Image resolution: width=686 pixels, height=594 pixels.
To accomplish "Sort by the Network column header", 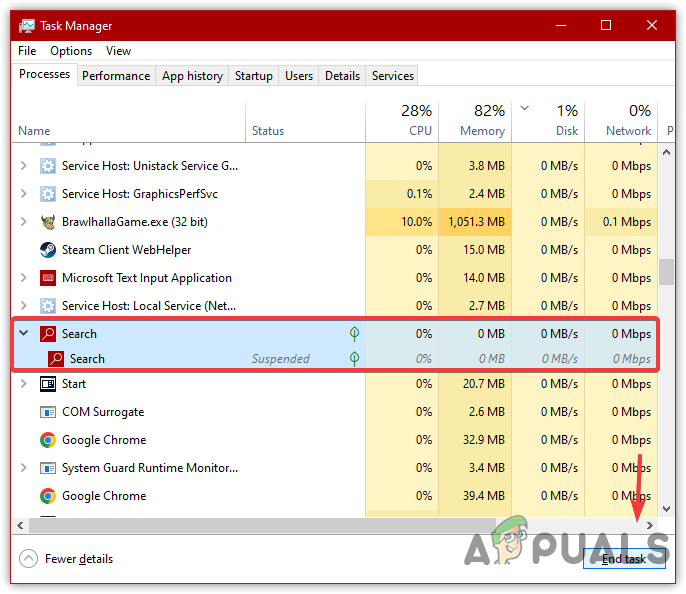I will (x=621, y=122).
